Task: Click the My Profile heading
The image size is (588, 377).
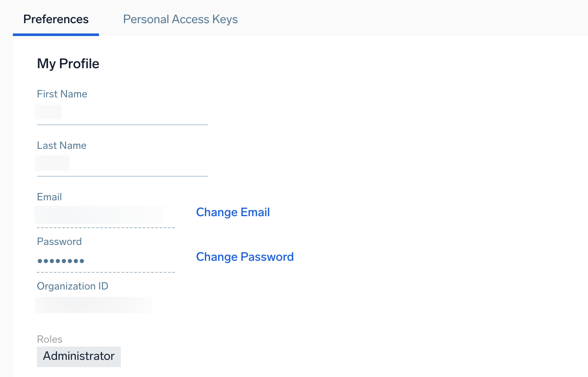Action: (68, 64)
